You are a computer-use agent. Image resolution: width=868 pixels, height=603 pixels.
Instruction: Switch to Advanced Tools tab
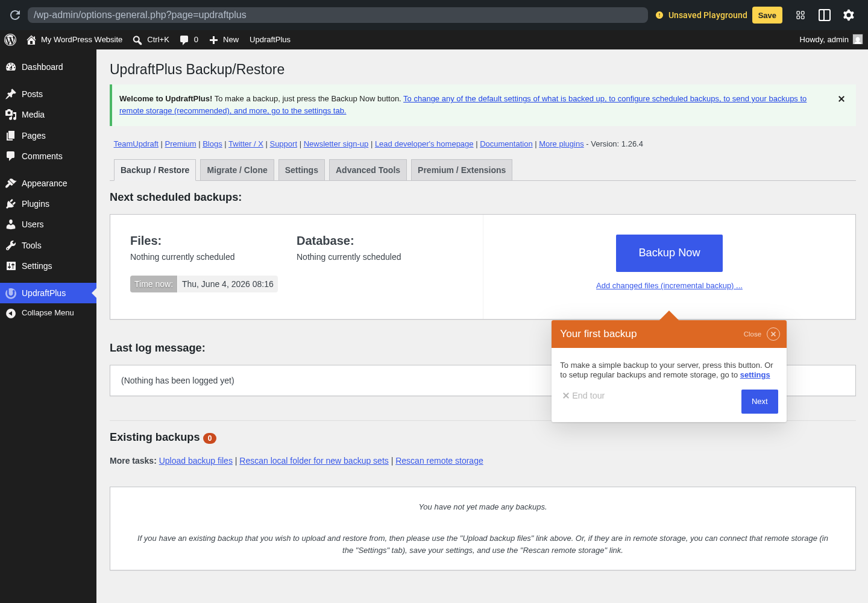368,170
